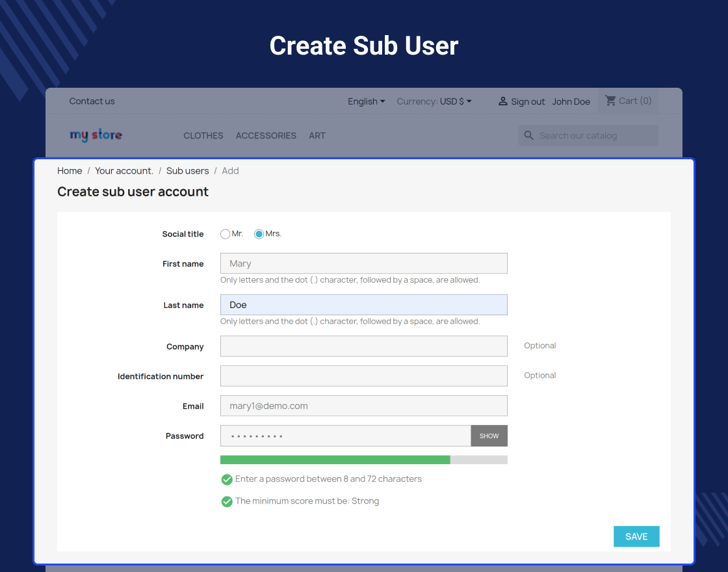Click the Optional text beside Company
This screenshot has height=572, width=728.
click(x=539, y=345)
